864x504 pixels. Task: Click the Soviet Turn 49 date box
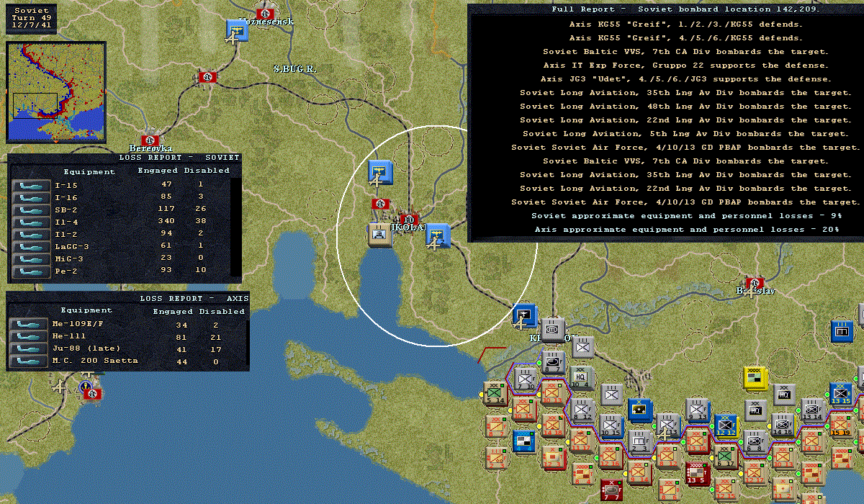(31, 17)
